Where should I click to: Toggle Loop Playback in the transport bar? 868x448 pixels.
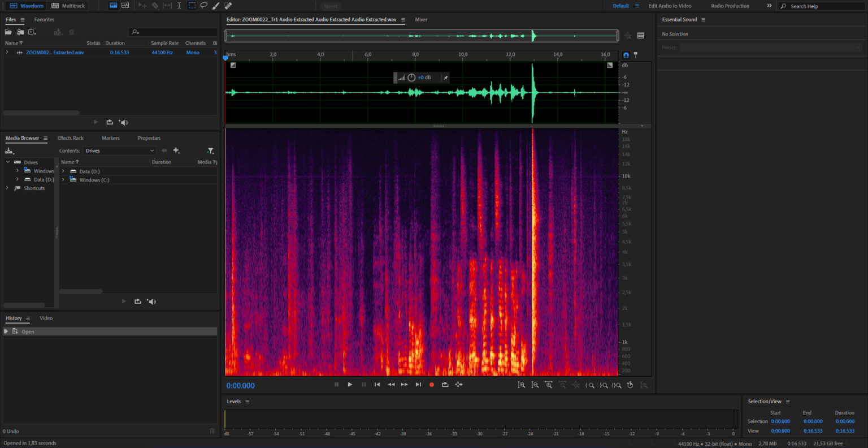point(445,385)
